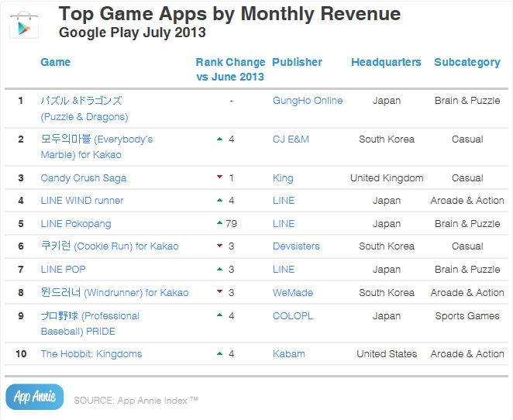Click the COLOPL publisher link
Screen dimensions: 513x420
point(292,316)
